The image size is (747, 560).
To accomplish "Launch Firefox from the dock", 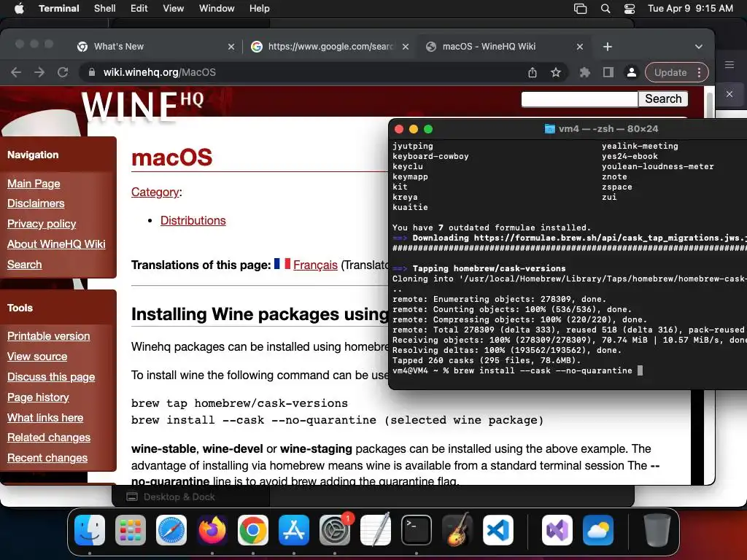I will click(212, 530).
